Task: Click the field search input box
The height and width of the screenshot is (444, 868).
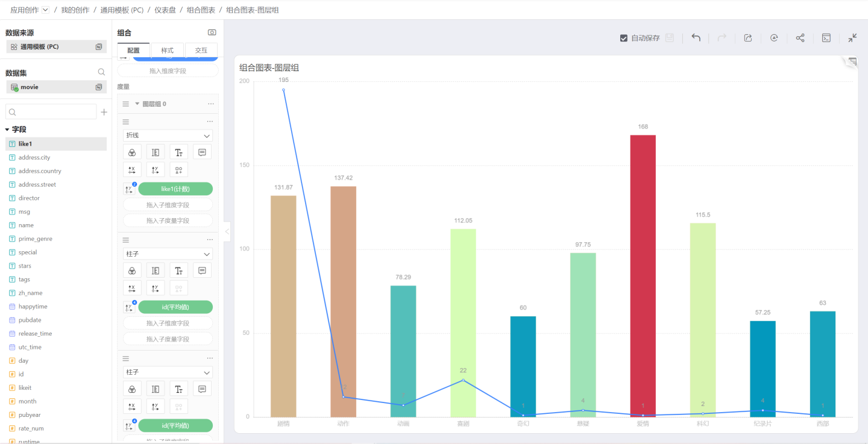Action: click(x=51, y=112)
